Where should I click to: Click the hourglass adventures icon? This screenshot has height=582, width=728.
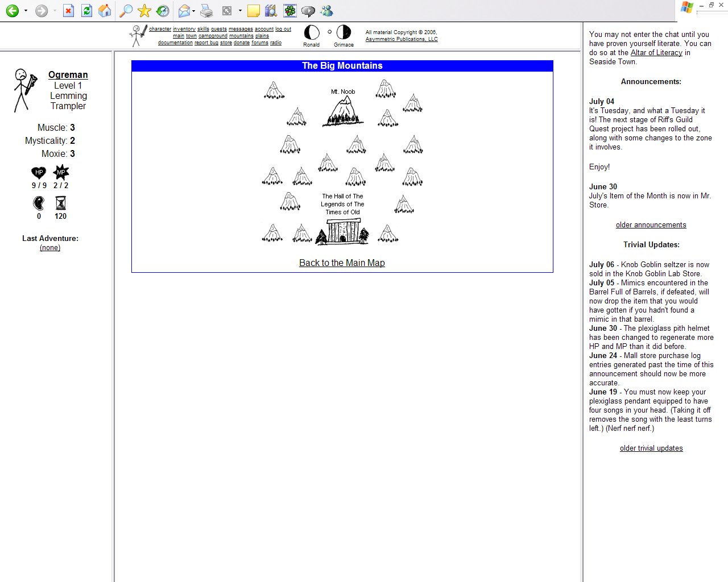click(x=61, y=203)
